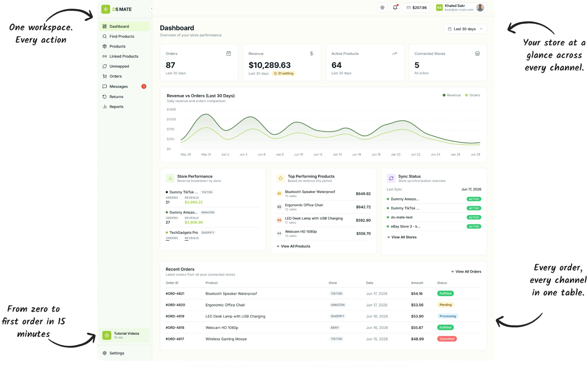Click the Sync Status refresh icon

391,178
